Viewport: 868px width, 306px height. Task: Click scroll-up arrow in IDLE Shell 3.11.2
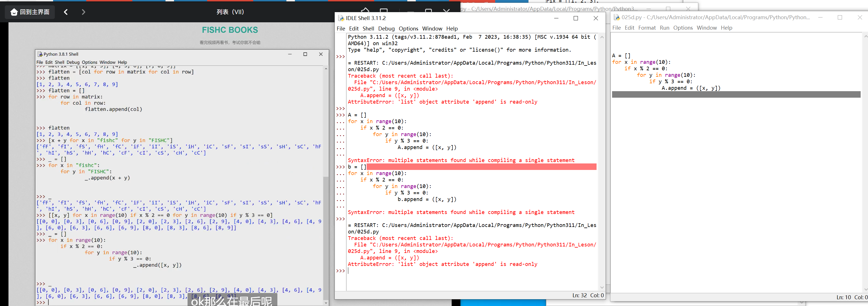602,37
